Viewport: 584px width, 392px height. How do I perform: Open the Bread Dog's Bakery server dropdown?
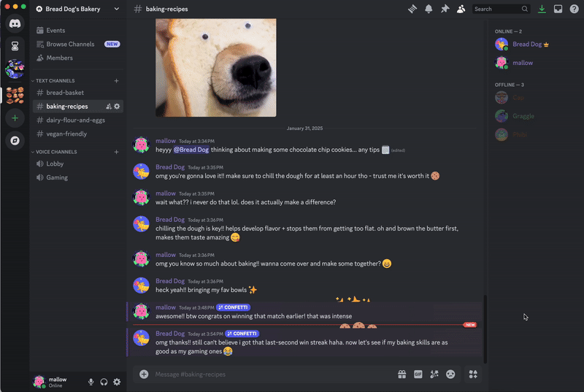[x=78, y=9]
